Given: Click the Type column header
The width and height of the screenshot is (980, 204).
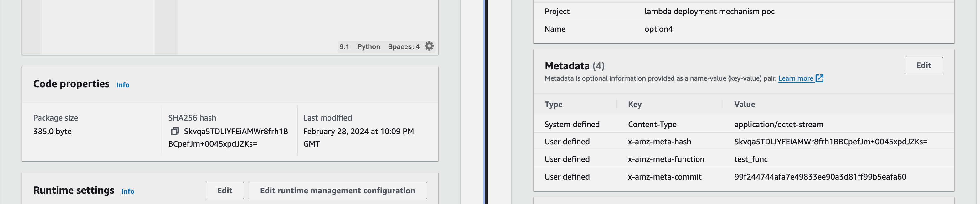Looking at the screenshot, I should click(554, 104).
